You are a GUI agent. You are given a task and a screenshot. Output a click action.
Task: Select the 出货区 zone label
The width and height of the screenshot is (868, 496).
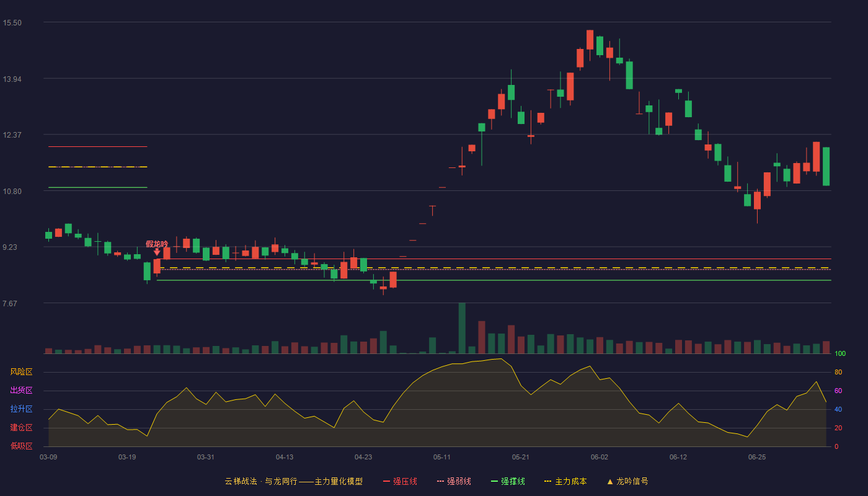[x=21, y=391]
